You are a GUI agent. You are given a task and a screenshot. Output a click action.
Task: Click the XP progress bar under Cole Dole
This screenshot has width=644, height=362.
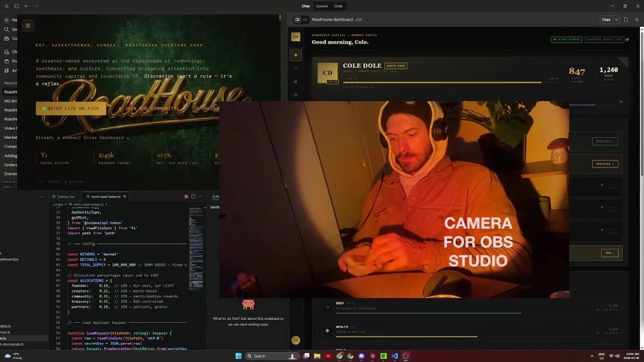click(x=450, y=82)
